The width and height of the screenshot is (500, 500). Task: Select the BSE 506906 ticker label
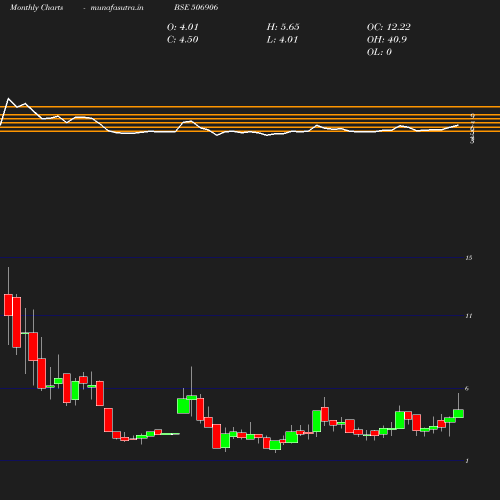(x=196, y=7)
